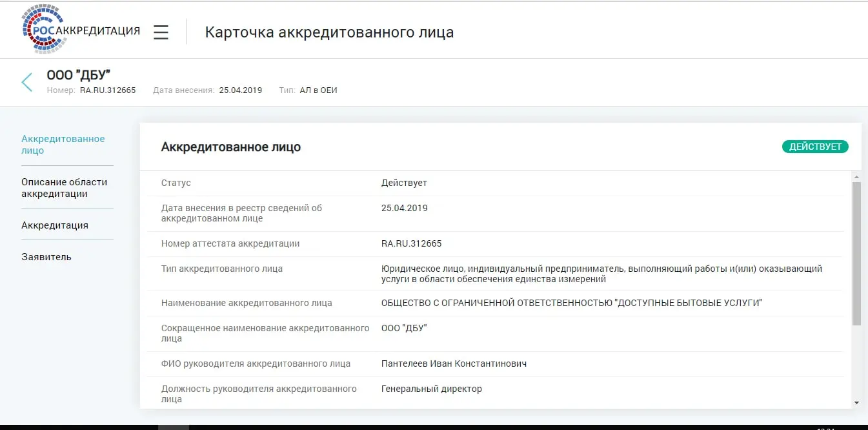868x430 pixels.
Task: Click the 'Аккредитованное лицо' card heading
Action: coord(231,147)
